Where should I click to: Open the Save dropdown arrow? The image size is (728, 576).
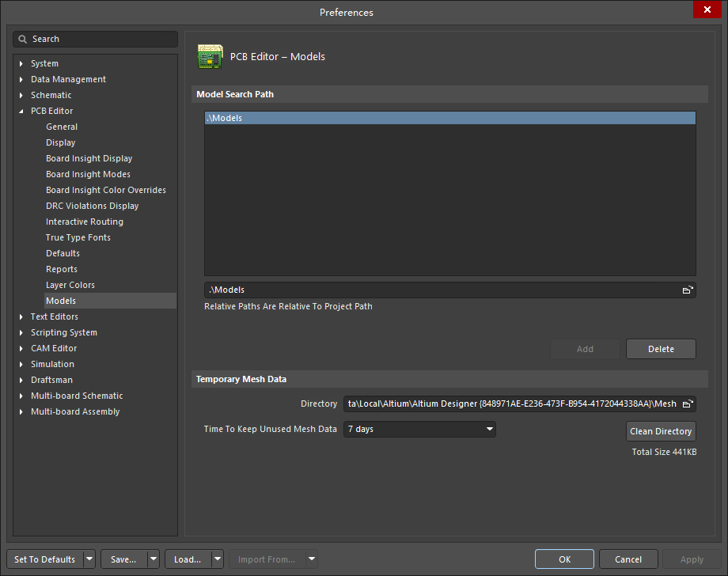tap(154, 559)
